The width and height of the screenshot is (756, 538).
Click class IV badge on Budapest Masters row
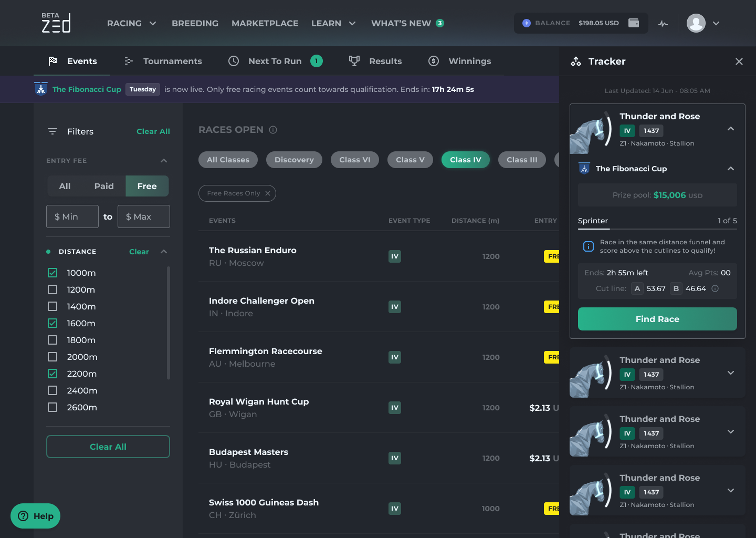pyautogui.click(x=395, y=458)
